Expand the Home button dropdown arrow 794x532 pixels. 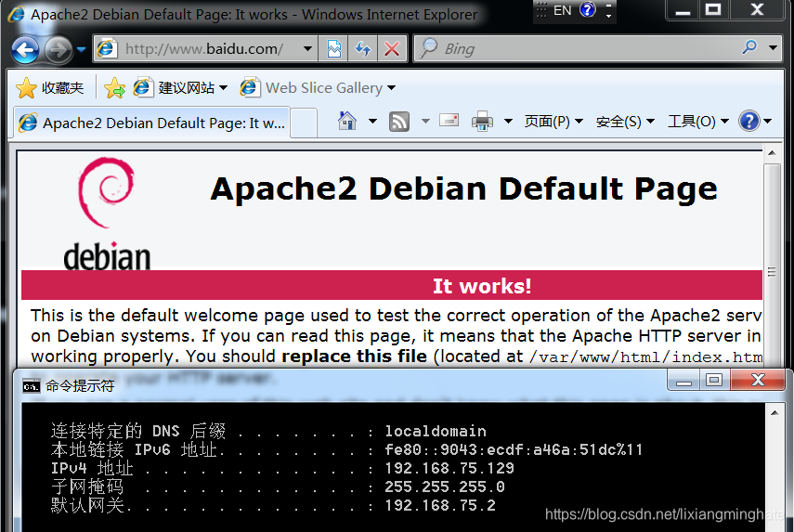372,121
